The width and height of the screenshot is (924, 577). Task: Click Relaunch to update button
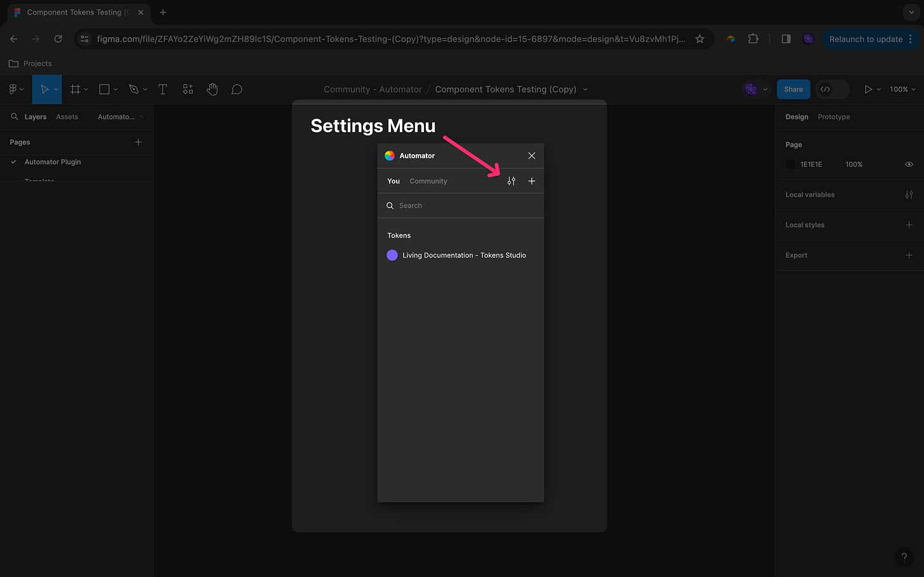pos(871,39)
